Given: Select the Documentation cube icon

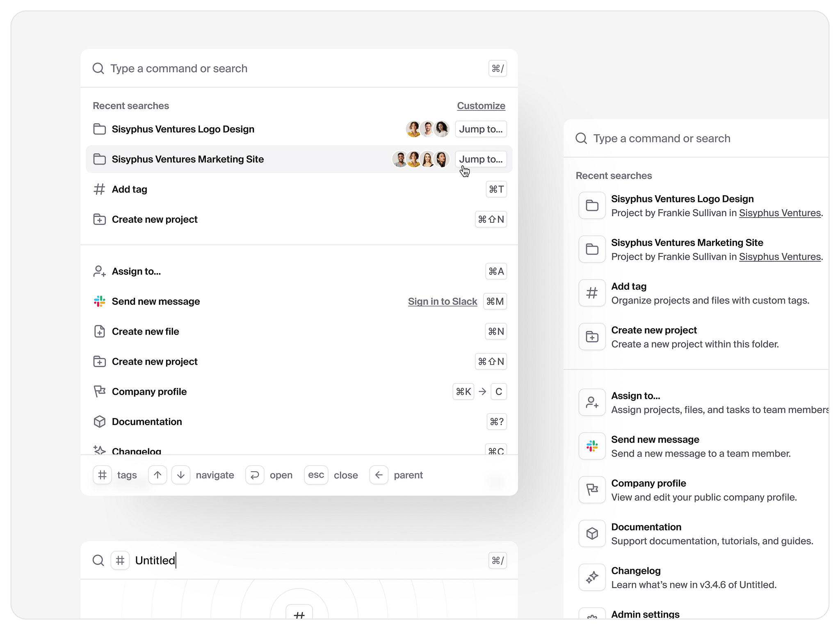Looking at the screenshot, I should tap(99, 422).
